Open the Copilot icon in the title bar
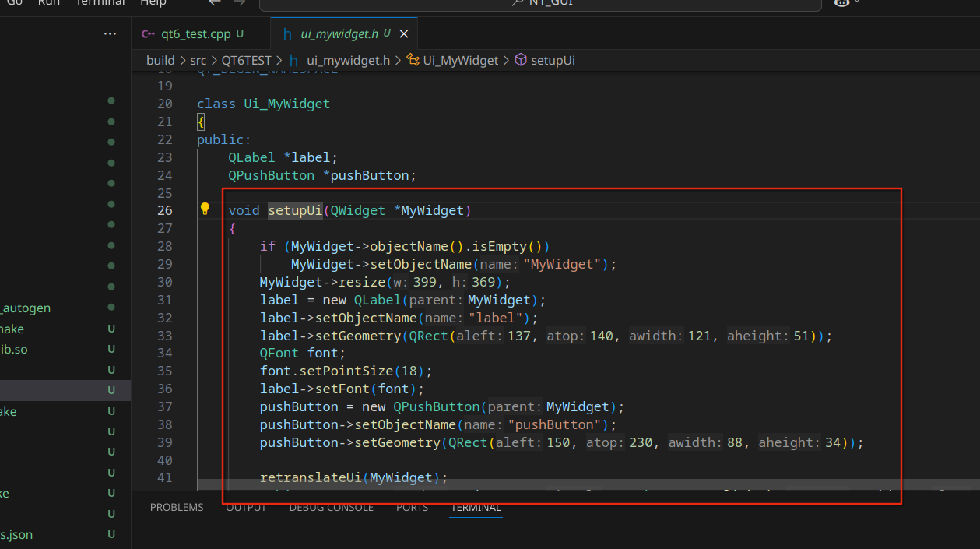Screen dimensions: 980x549 tap(841, 3)
